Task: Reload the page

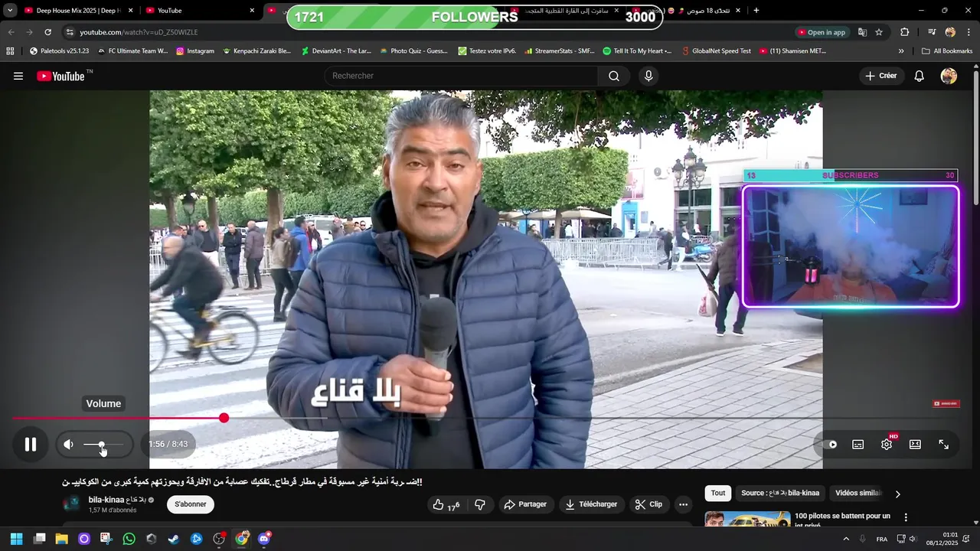Action: (x=47, y=32)
